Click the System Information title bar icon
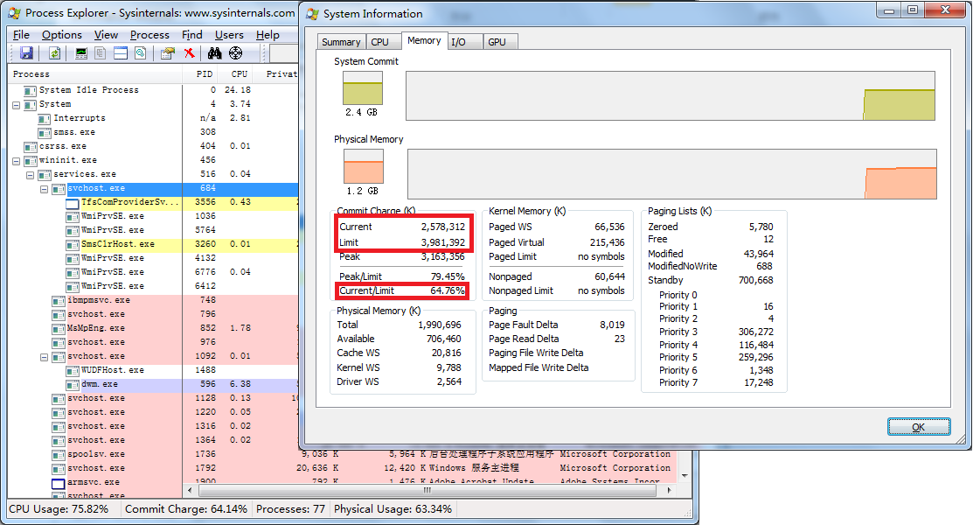The image size is (980, 525). pyautogui.click(x=312, y=14)
